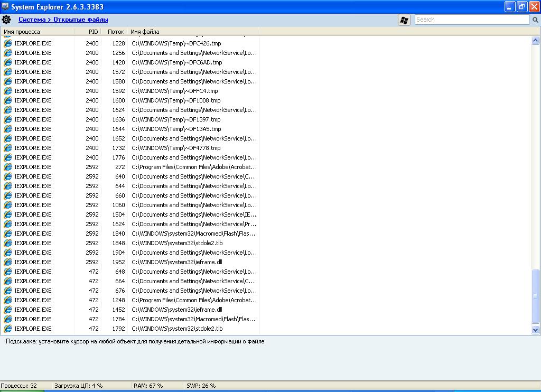The height and width of the screenshot is (392, 541).
Task: Click RAM: 67 % status entry
Action: point(148,386)
